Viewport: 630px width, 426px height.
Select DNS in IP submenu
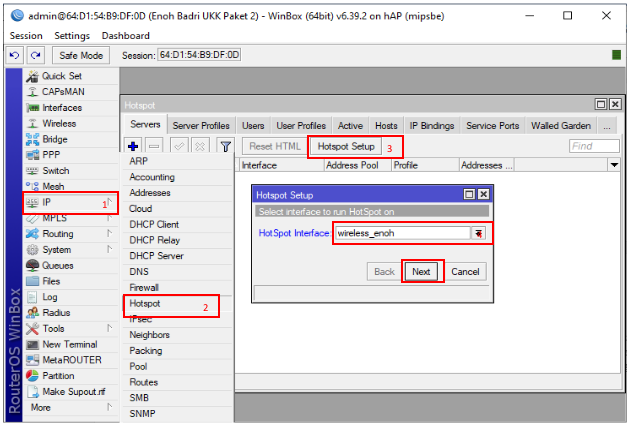click(177, 272)
